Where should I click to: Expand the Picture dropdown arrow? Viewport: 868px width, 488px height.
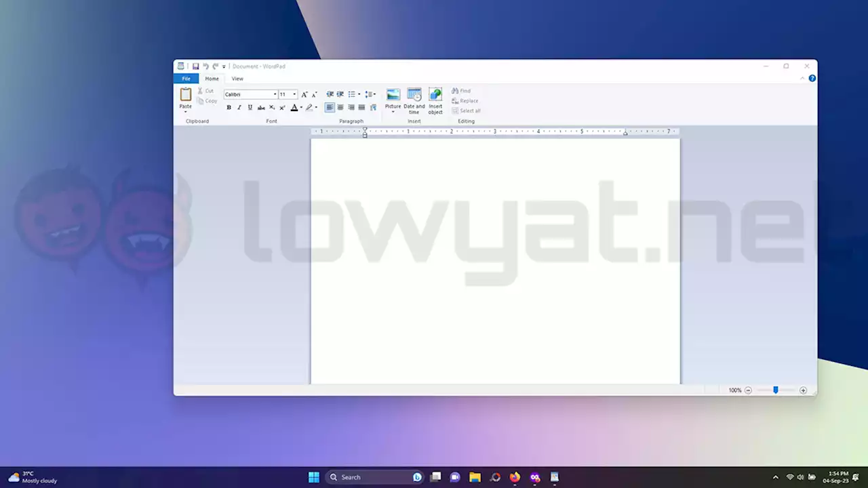pos(393,112)
